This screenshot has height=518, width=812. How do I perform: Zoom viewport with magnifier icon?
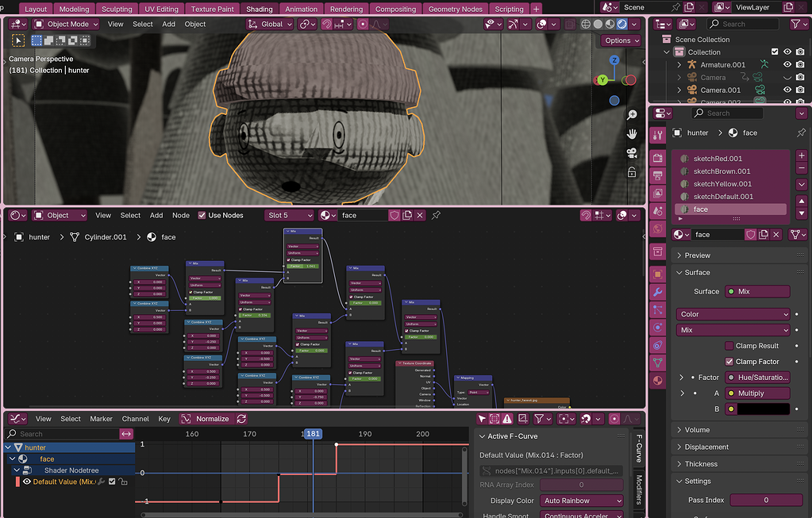632,115
